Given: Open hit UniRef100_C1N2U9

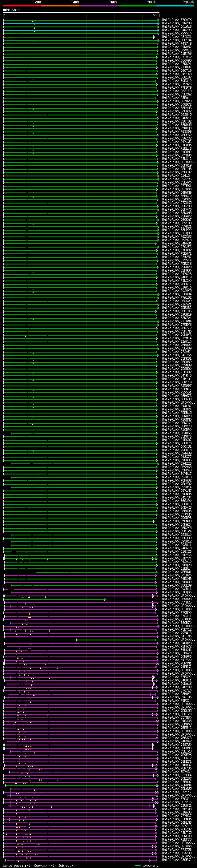Looking at the screenshot, I should (x=177, y=23).
